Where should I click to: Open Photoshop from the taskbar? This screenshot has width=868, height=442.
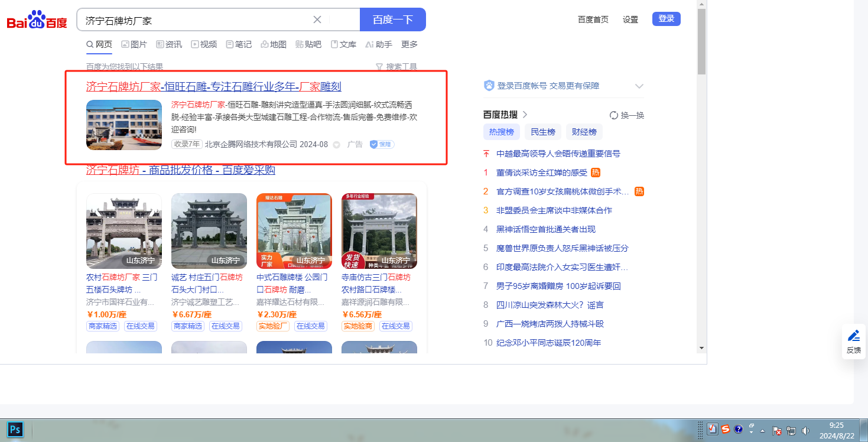[15, 429]
